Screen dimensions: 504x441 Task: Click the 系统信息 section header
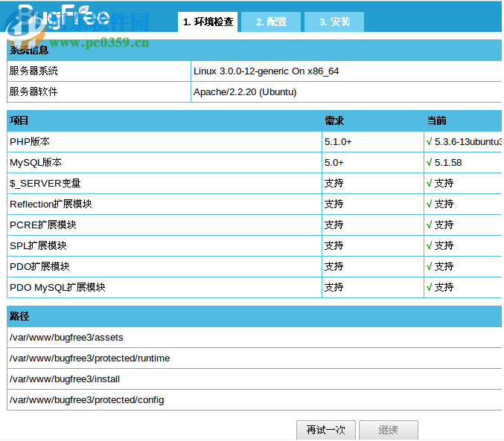(x=255, y=50)
